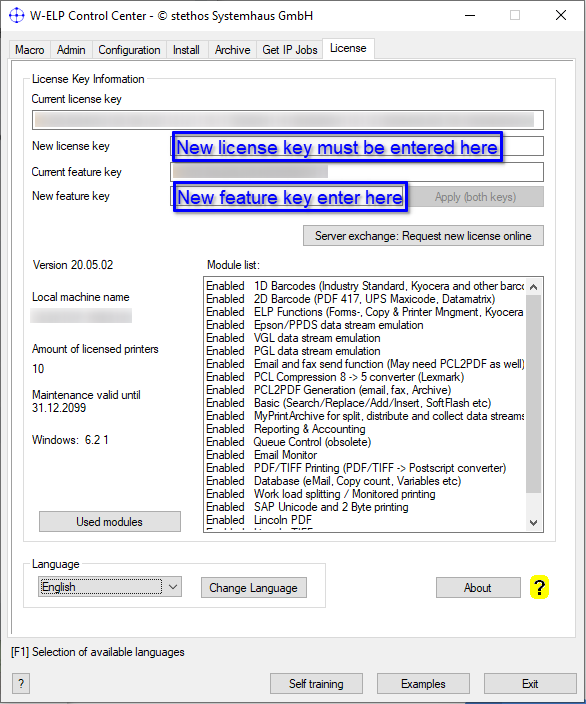The height and width of the screenshot is (704, 586).
Task: Select Lincoln PDF module row
Action: (365, 520)
